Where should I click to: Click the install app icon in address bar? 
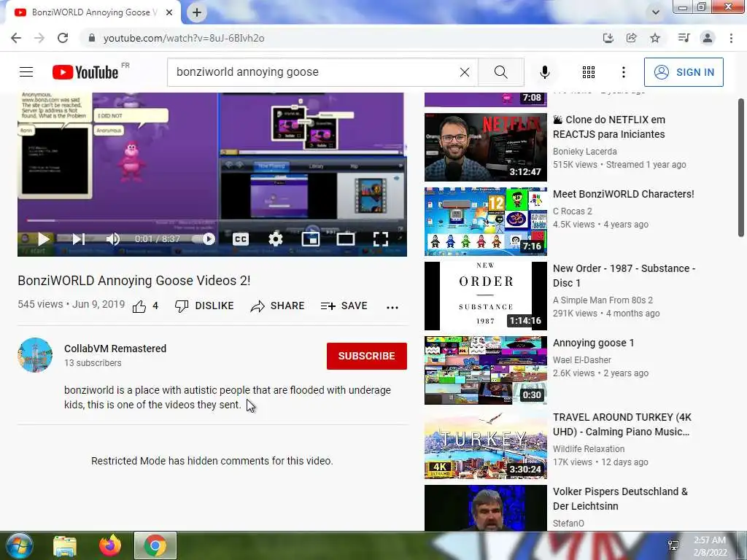click(608, 38)
